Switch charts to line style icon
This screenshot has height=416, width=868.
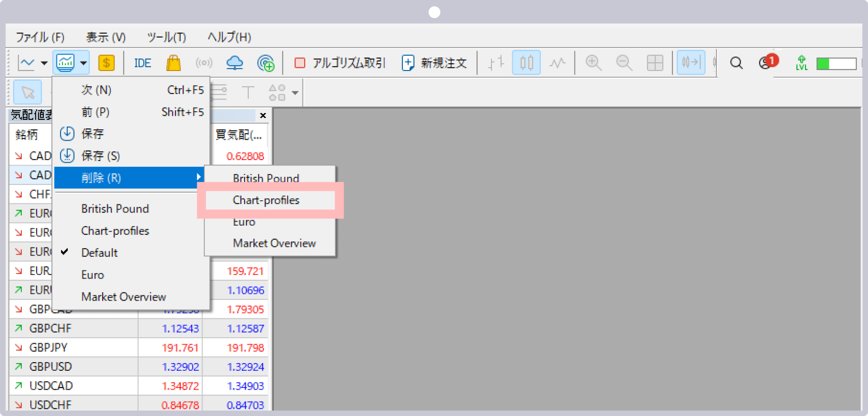(557, 62)
